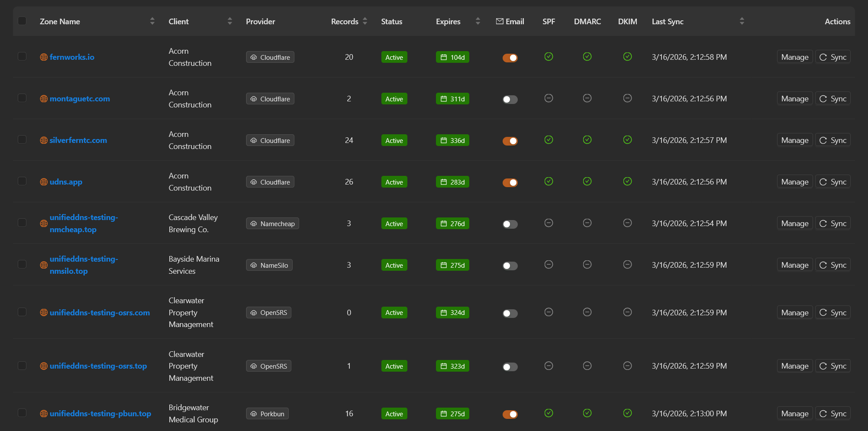The height and width of the screenshot is (431, 868).
Task: Click the Namecheap provider badge
Action: click(x=272, y=224)
